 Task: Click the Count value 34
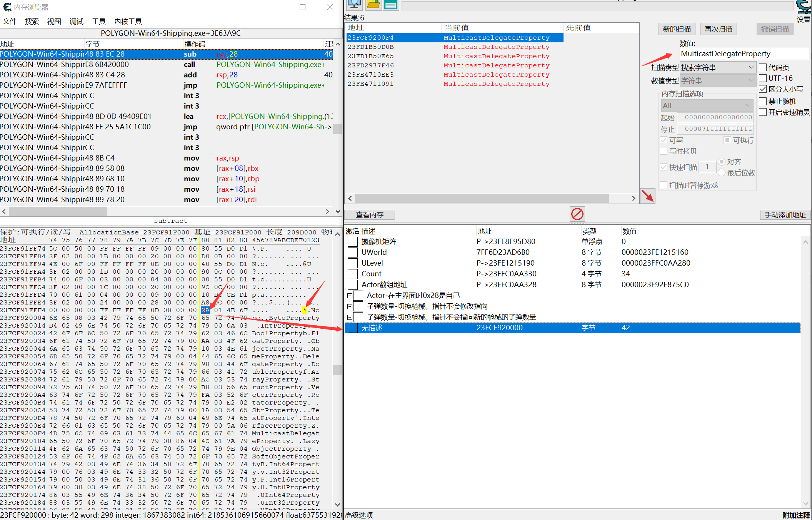point(626,274)
